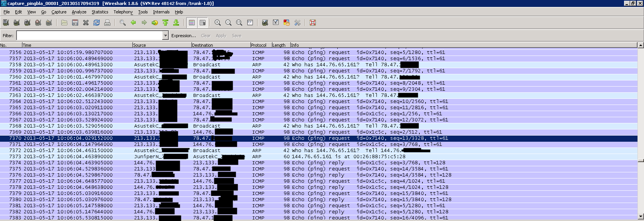This screenshot has width=644, height=221.
Task: Save this capture file icon
Action: tap(75, 23)
